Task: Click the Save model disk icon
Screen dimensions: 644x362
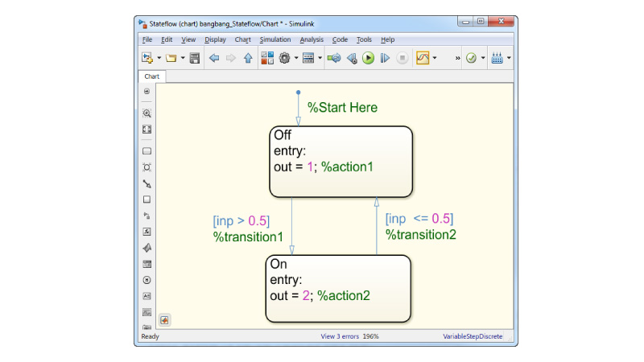Action: pyautogui.click(x=194, y=58)
